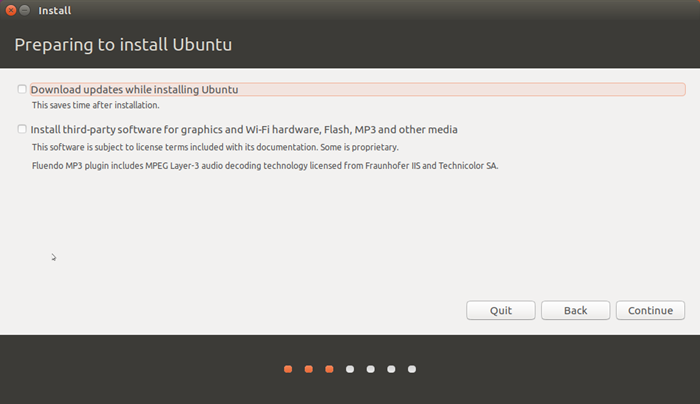Click the Fluendo MP3 plugin license note

265,166
